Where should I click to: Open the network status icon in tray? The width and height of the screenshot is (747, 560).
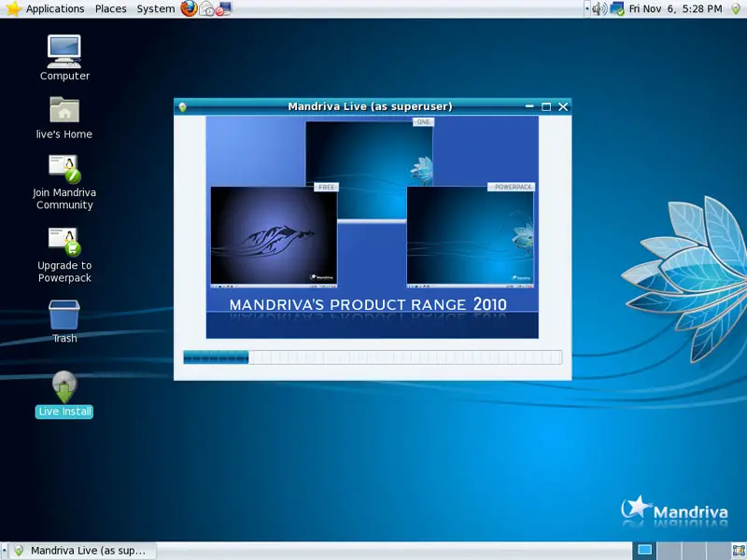click(617, 8)
